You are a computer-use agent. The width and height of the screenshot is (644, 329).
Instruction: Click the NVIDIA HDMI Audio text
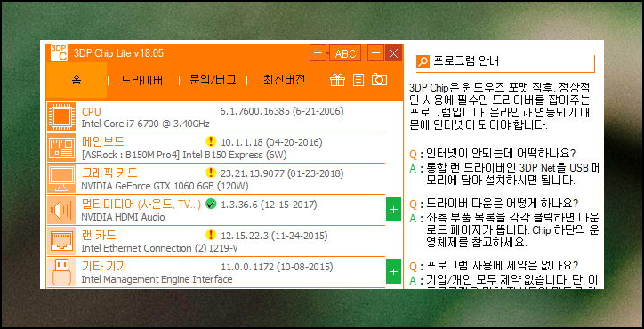tap(123, 217)
